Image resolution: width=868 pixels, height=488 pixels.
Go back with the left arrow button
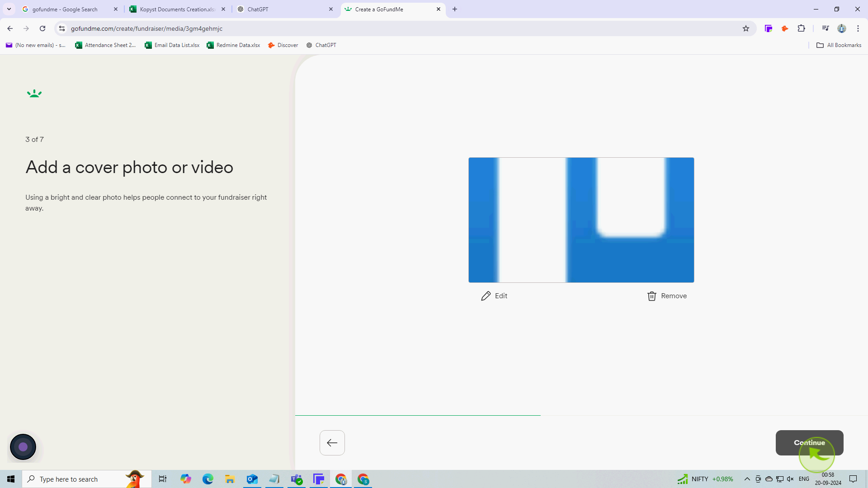tap(332, 443)
